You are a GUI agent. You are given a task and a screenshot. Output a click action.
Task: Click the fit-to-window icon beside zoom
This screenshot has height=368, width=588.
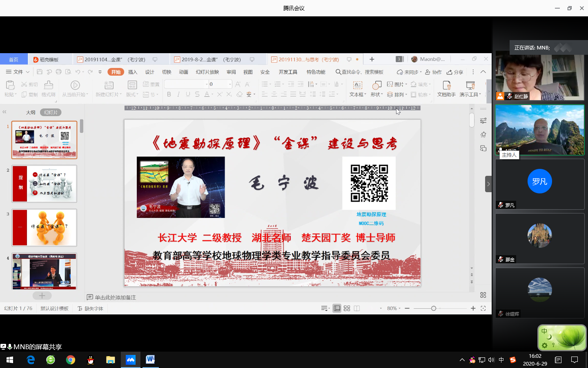483,308
